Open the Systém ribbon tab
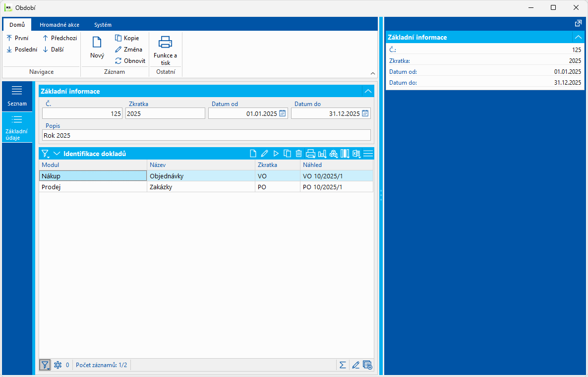Screen dimensions: 588x377 pos(103,25)
